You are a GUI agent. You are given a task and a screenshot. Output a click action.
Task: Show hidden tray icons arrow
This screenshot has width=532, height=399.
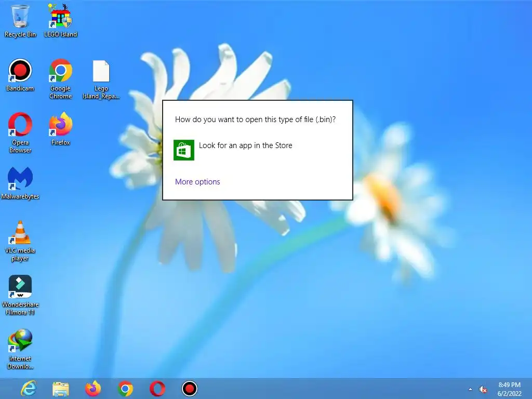click(x=470, y=390)
